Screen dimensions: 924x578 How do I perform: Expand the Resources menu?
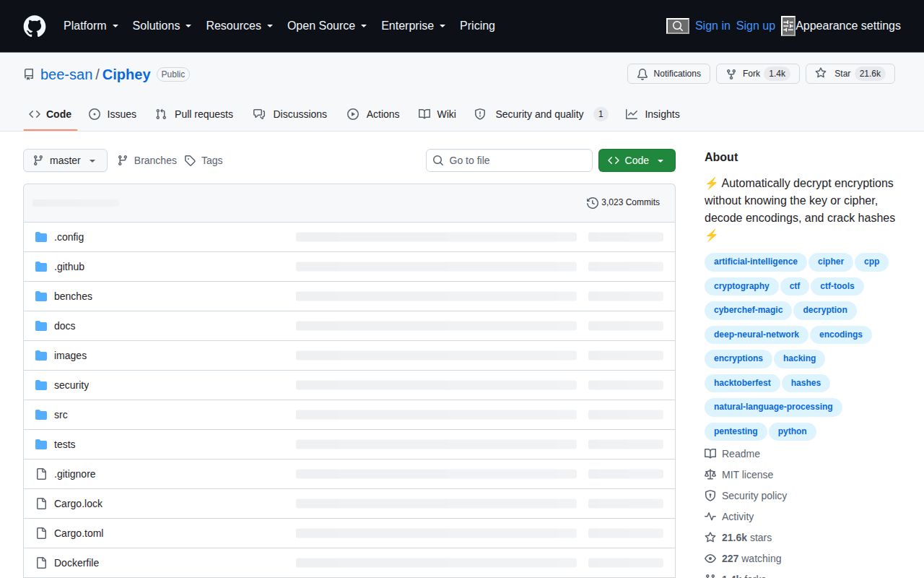click(x=240, y=26)
